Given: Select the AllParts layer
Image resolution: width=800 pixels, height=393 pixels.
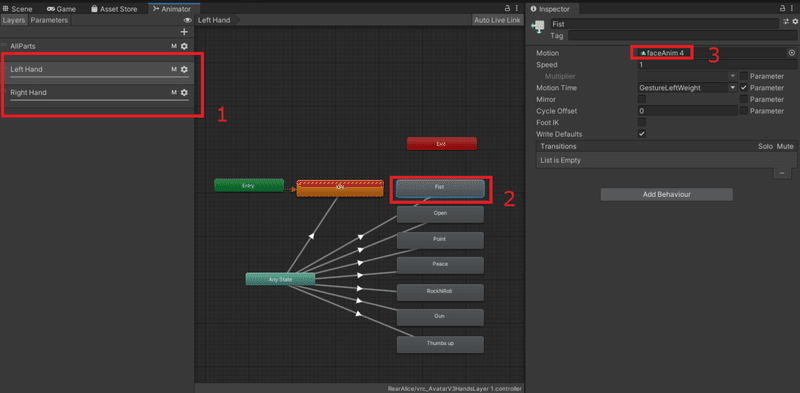Looking at the screenshot, I should (97, 46).
